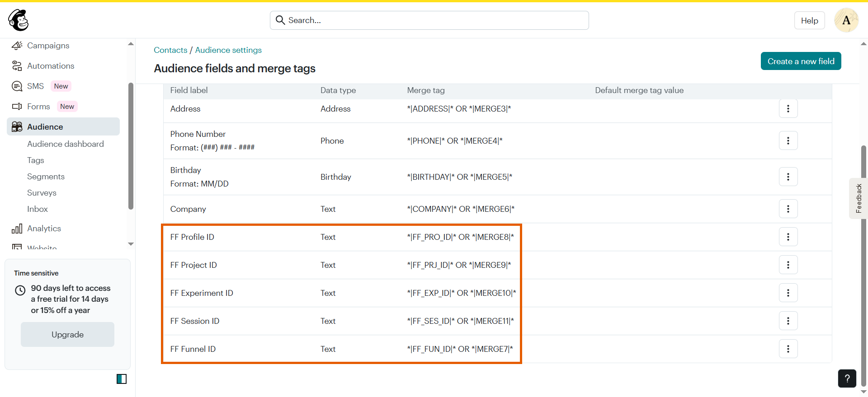Go to Segments under Audience
868x397 pixels.
pyautogui.click(x=46, y=177)
